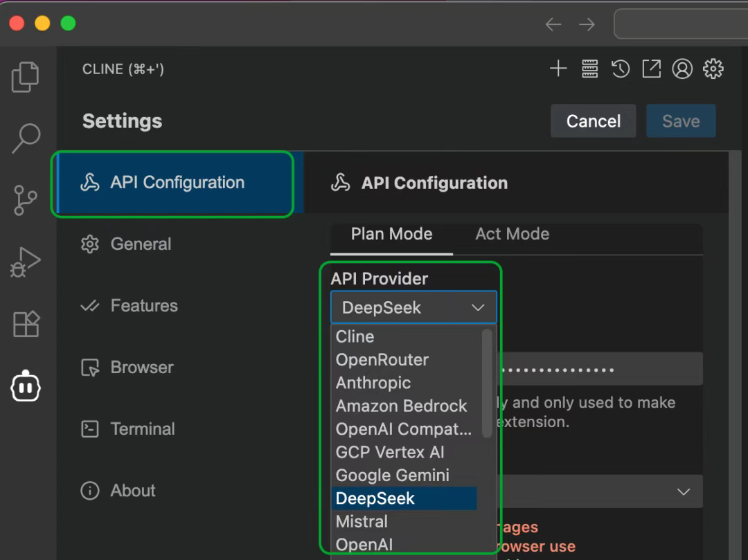Start a new task with plus icon

(x=558, y=69)
